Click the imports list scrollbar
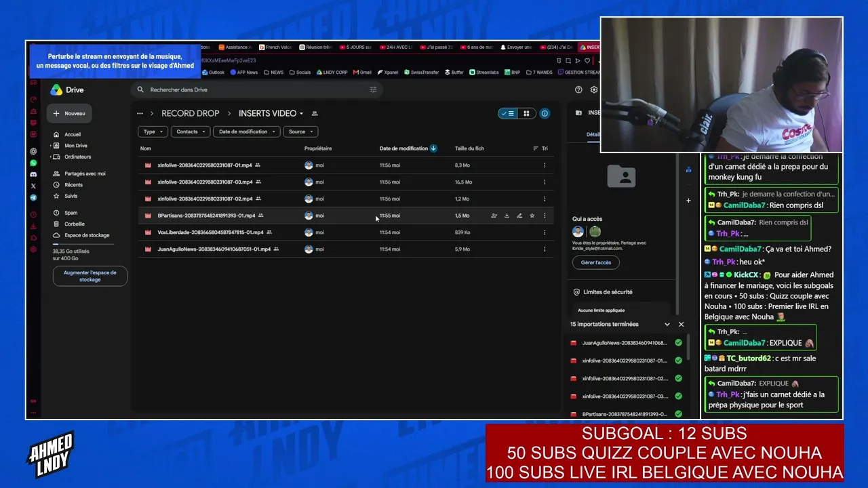This screenshot has width=868, height=488. click(688, 347)
